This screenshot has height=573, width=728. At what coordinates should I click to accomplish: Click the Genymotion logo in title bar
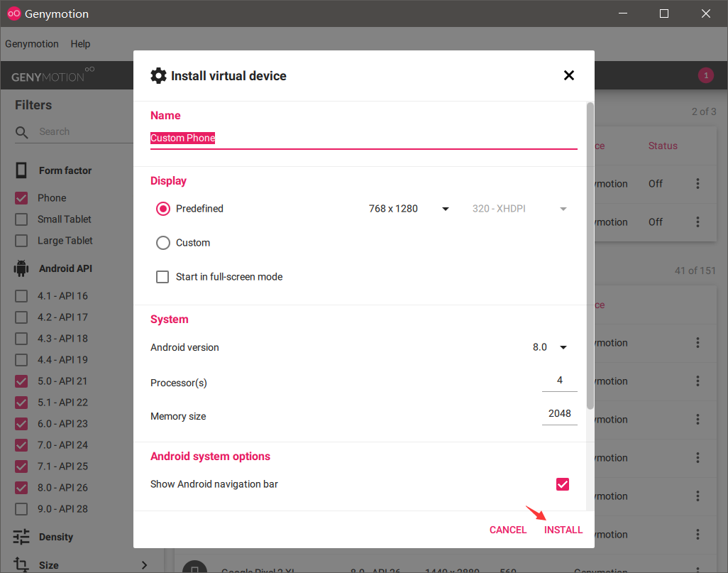14,13
